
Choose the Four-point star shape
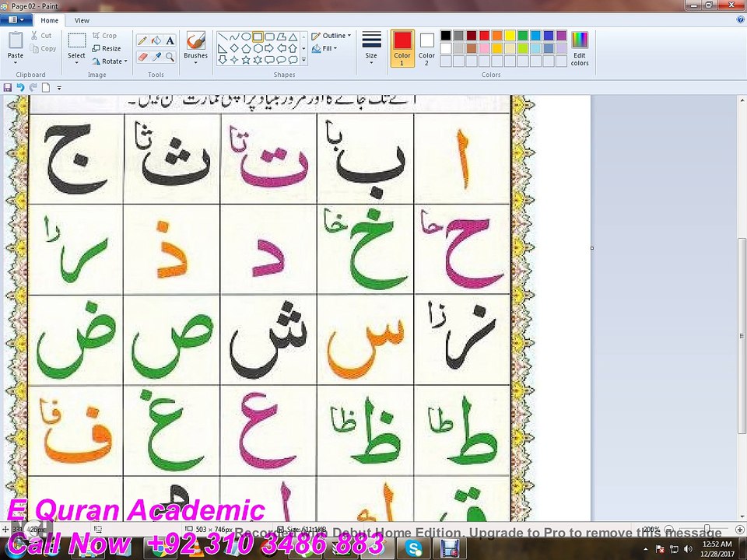tap(234, 60)
